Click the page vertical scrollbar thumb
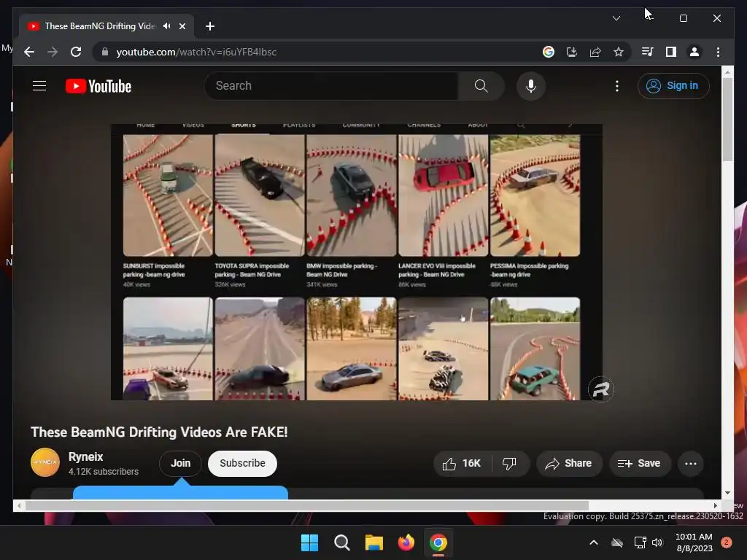Image resolution: width=747 pixels, height=560 pixels. click(x=727, y=119)
